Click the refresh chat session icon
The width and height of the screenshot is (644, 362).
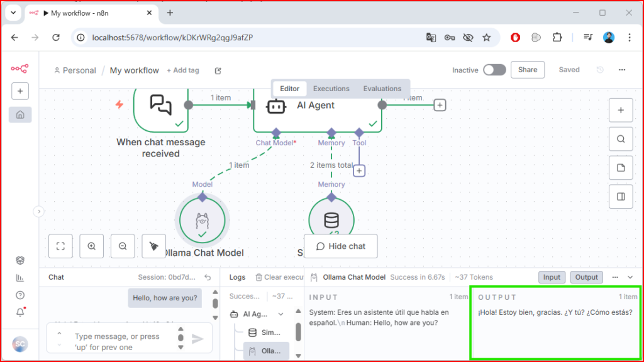[208, 277]
